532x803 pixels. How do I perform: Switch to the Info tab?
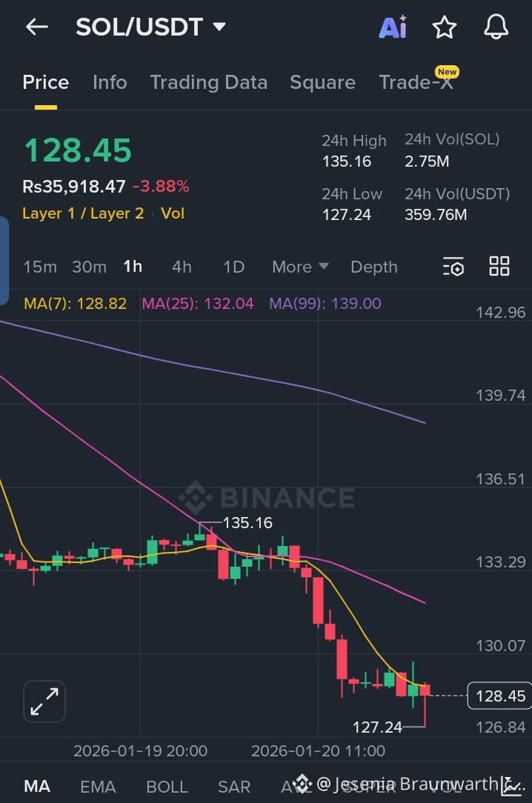pos(110,82)
